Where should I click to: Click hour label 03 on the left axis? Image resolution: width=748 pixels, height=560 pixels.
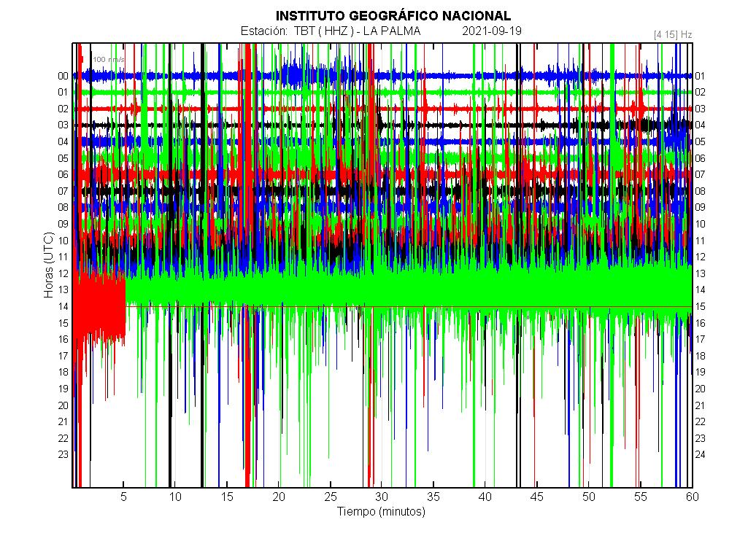point(63,125)
